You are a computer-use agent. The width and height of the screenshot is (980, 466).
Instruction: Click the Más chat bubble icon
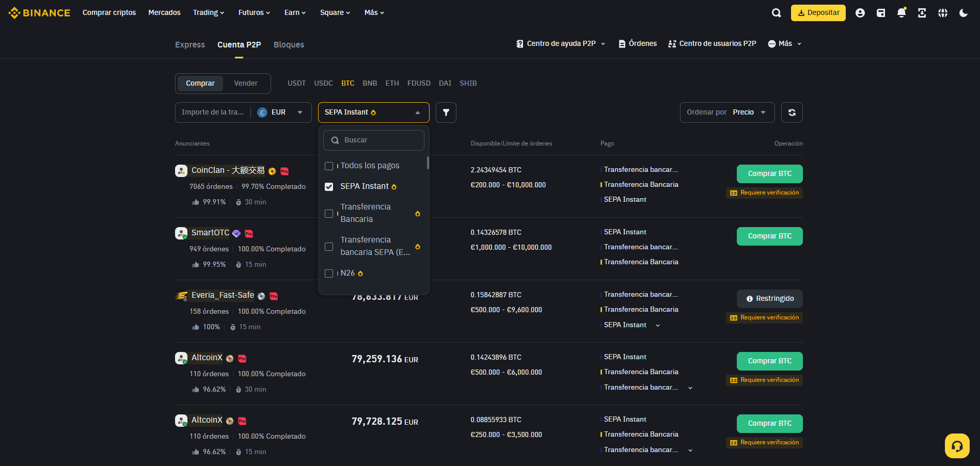click(772, 44)
